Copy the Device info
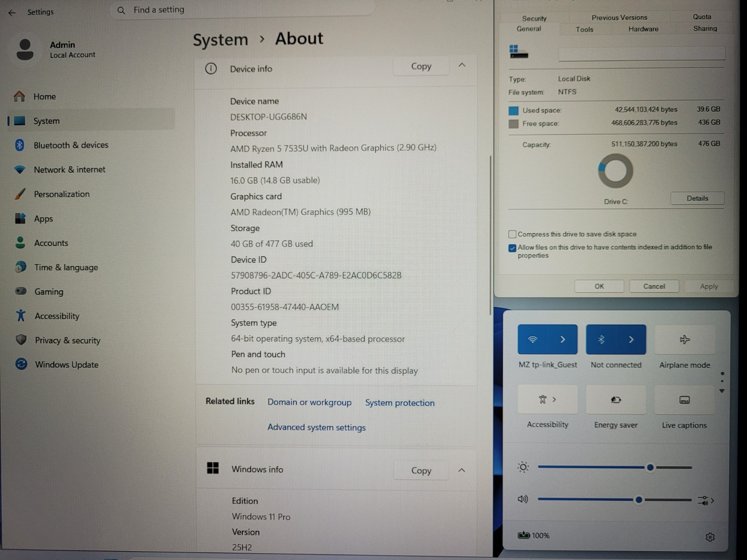Image resolution: width=747 pixels, height=560 pixels. (x=421, y=66)
